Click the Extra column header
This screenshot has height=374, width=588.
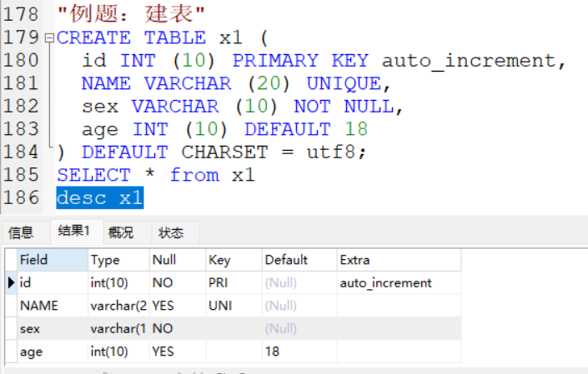coord(399,260)
